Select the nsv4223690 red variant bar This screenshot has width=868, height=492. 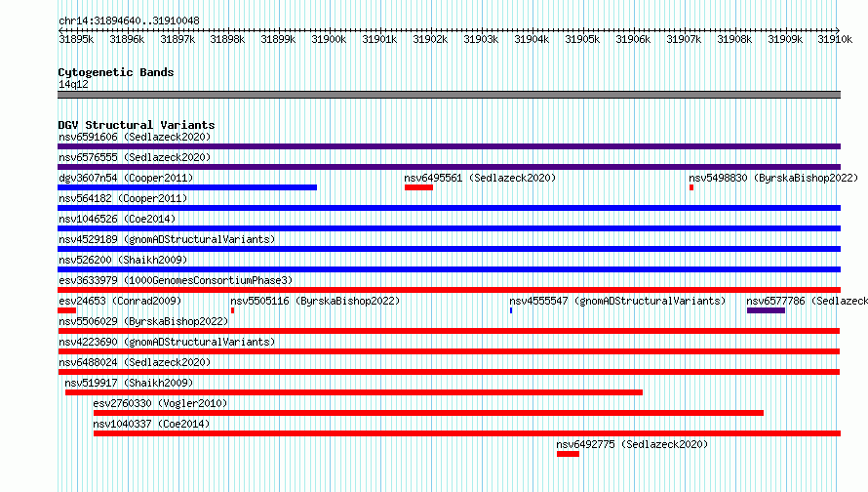(449, 351)
